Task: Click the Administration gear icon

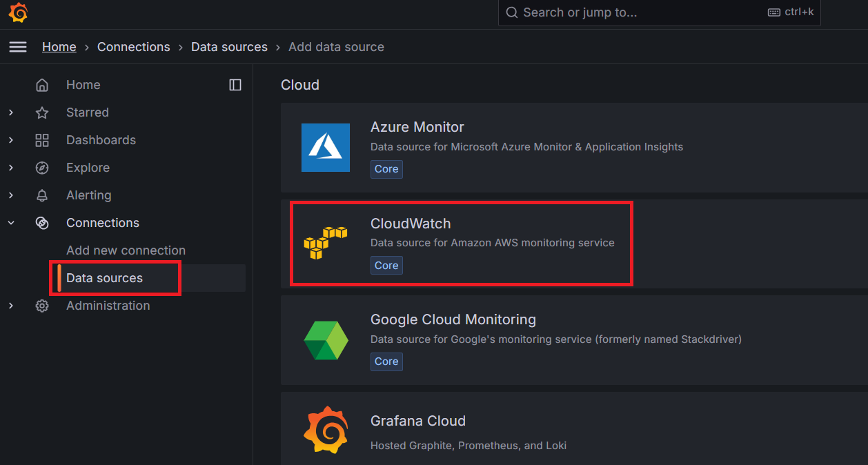Action: click(x=42, y=306)
